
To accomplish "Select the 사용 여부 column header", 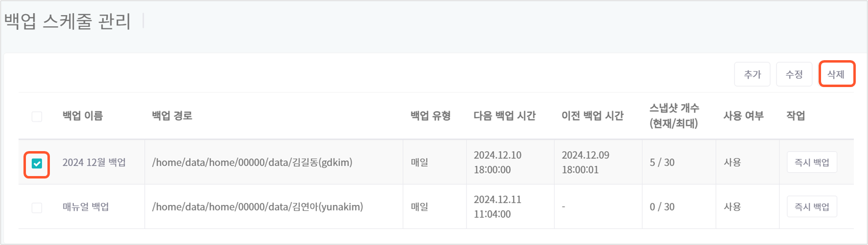I will (x=743, y=116).
